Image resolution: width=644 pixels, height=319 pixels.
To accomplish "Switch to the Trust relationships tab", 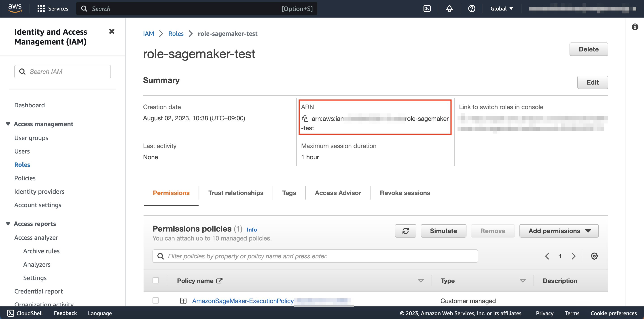I will pyautogui.click(x=235, y=193).
